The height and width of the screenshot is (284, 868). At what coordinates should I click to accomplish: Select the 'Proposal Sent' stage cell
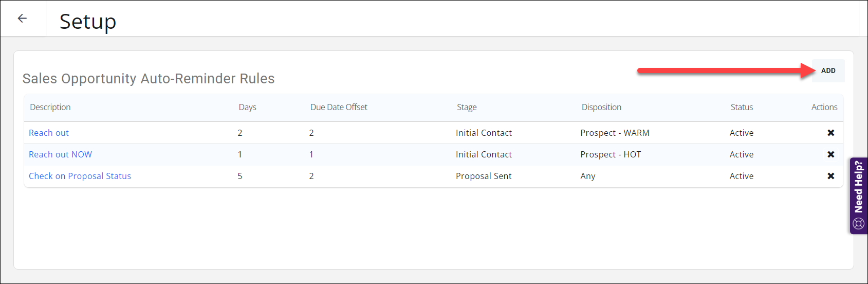click(x=484, y=176)
